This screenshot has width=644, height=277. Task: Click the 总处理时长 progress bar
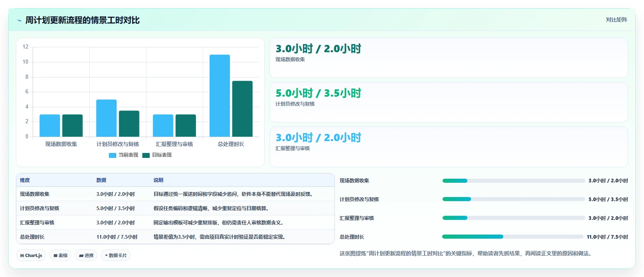pos(513,237)
